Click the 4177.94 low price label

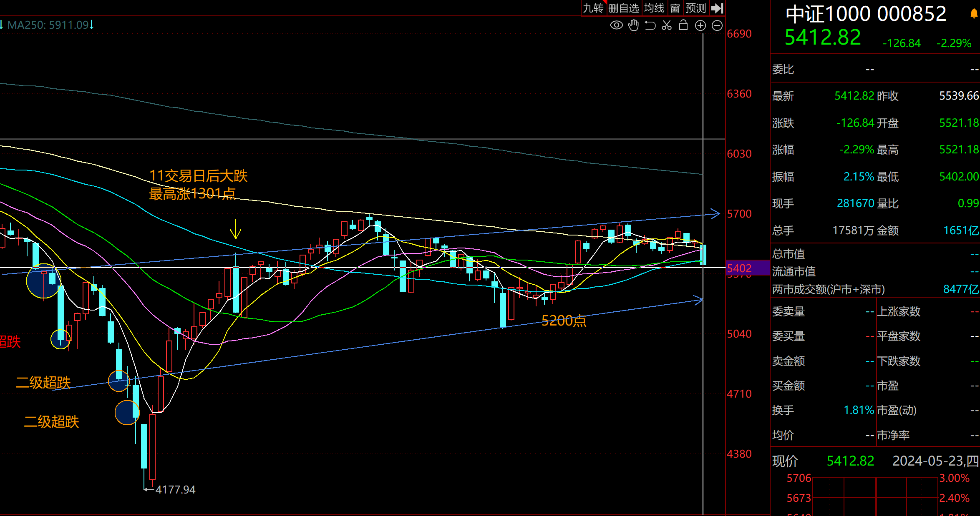click(x=175, y=489)
